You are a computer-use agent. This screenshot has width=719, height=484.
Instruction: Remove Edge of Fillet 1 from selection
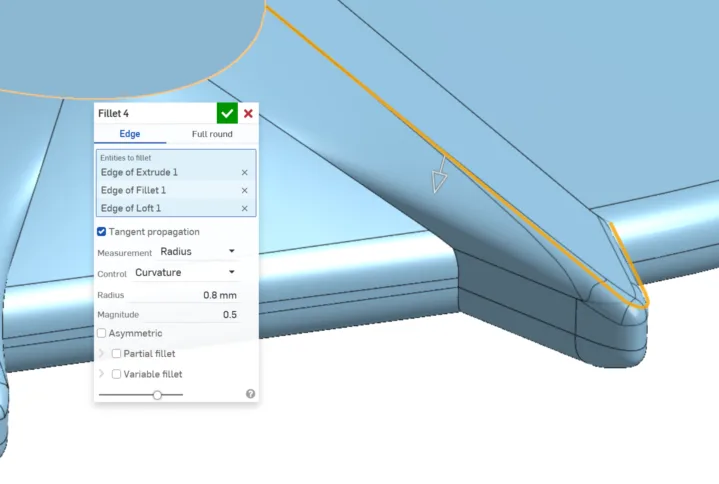click(x=244, y=190)
